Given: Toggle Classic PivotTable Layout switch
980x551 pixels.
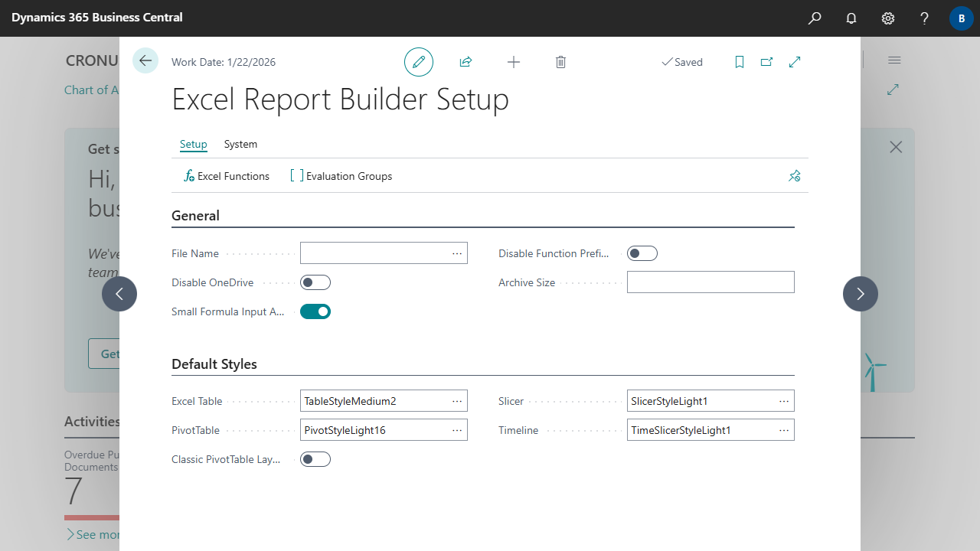Looking at the screenshot, I should click(x=315, y=459).
